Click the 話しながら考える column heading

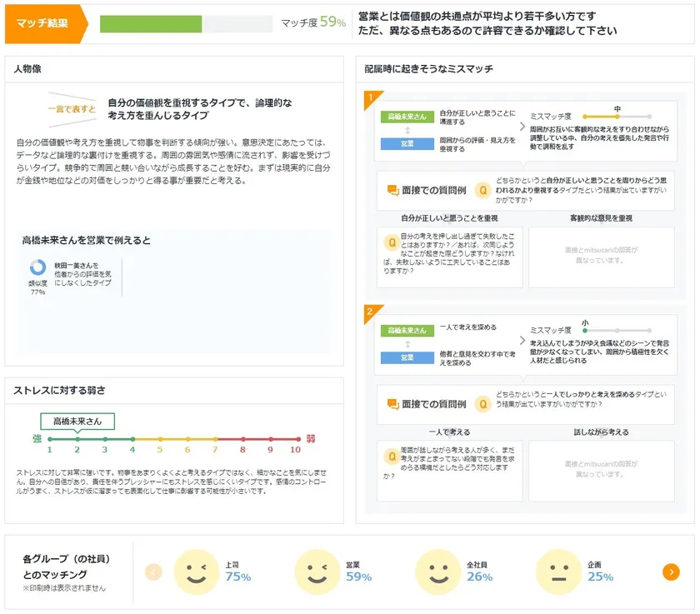(601, 432)
